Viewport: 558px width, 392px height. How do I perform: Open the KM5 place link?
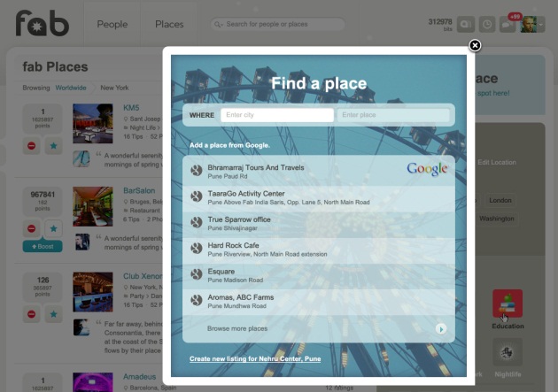[x=131, y=108]
